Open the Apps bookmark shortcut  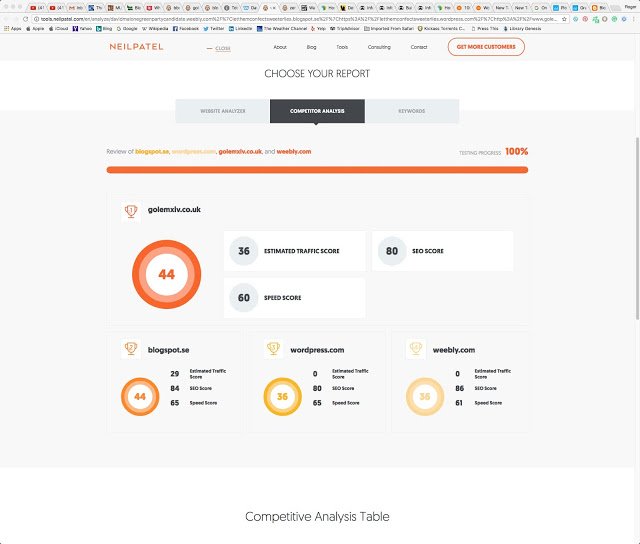coord(13,29)
